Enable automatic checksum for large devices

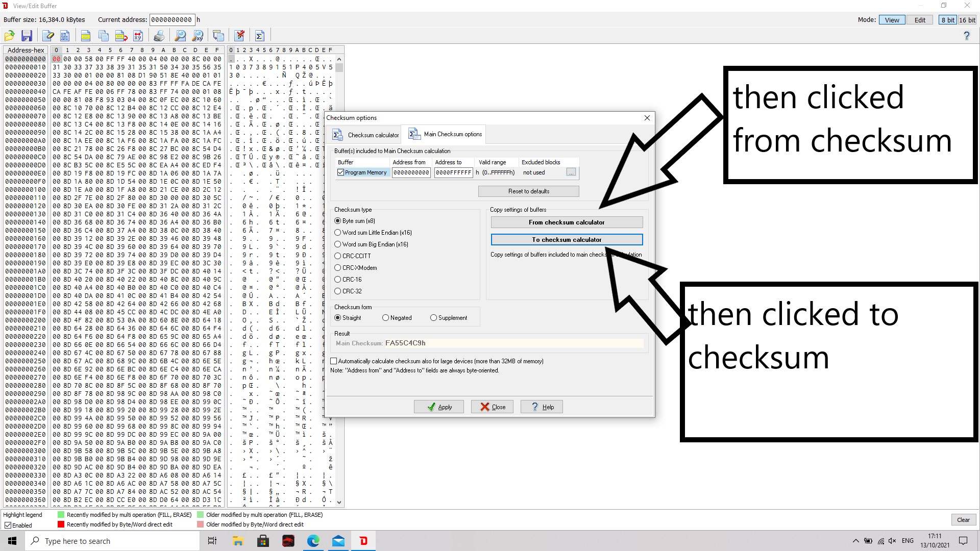pyautogui.click(x=334, y=361)
